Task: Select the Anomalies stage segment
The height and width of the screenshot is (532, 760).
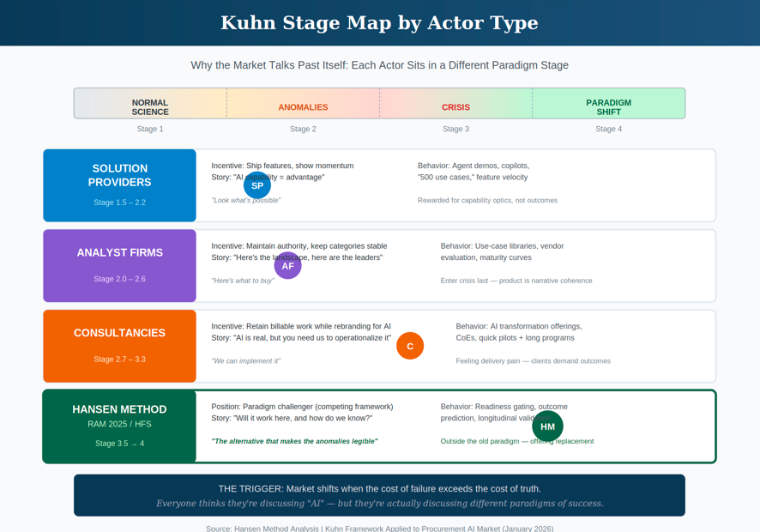Action: point(303,104)
